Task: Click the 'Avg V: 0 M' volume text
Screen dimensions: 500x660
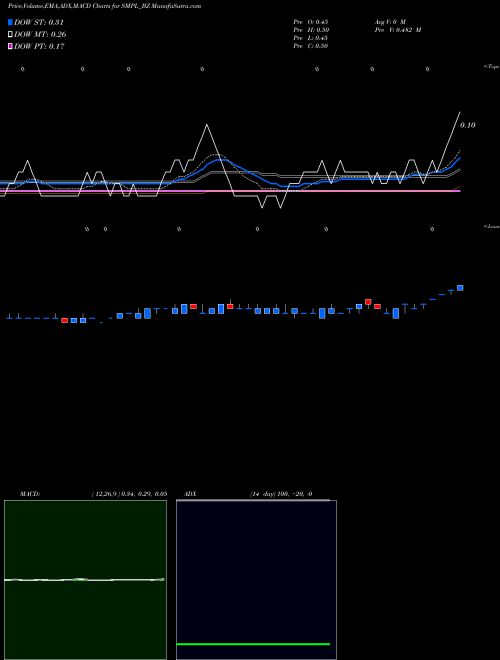Action: coord(390,22)
